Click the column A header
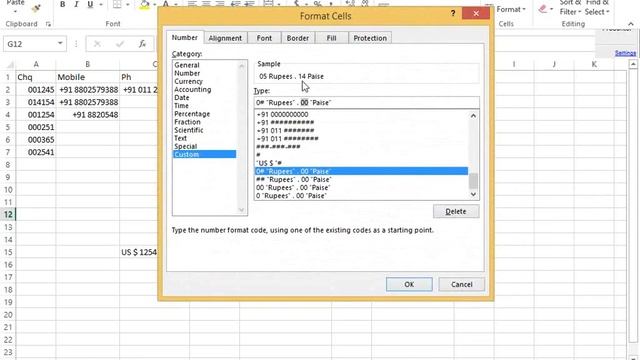Viewport: 640px width, 360px height. click(x=36, y=64)
